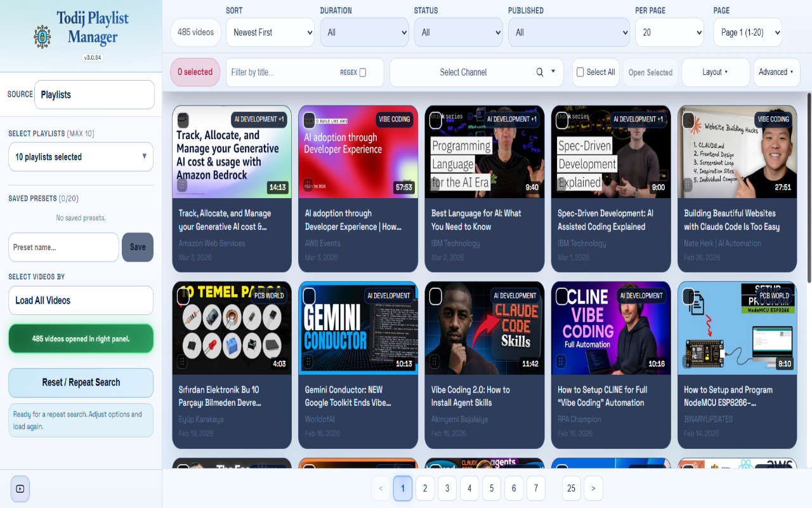Go to previous page arrow in pagination
Screen dimensions: 812x508
(381, 488)
